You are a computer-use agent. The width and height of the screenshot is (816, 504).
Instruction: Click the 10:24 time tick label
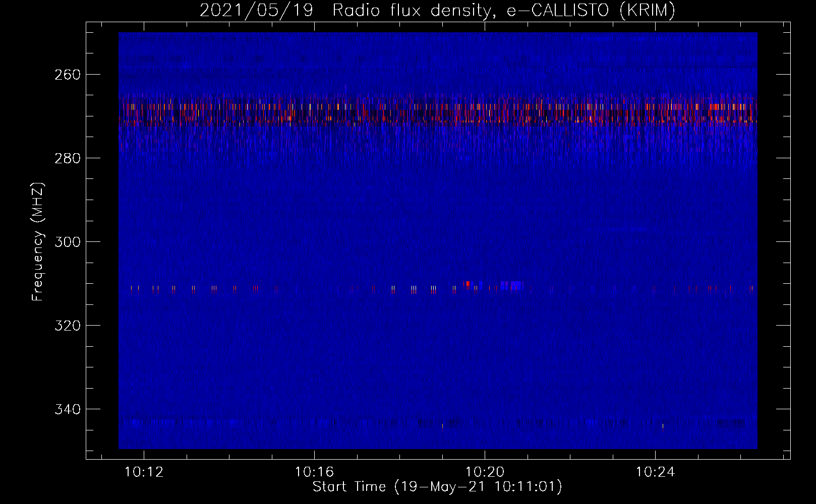click(x=656, y=472)
